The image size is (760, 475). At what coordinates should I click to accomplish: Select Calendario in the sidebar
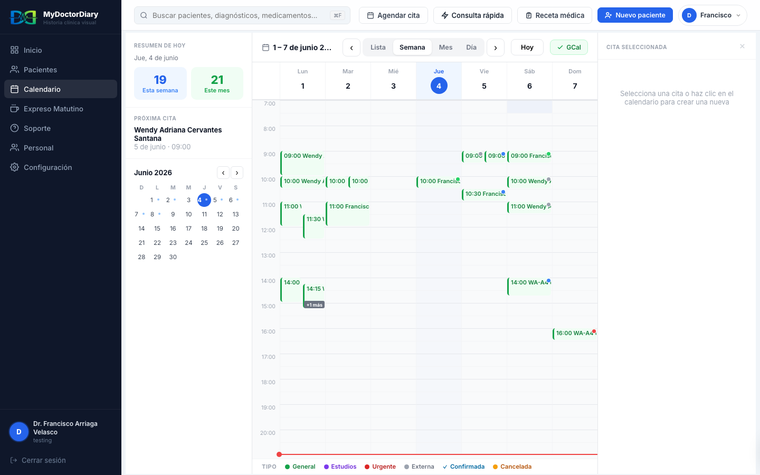point(61,89)
